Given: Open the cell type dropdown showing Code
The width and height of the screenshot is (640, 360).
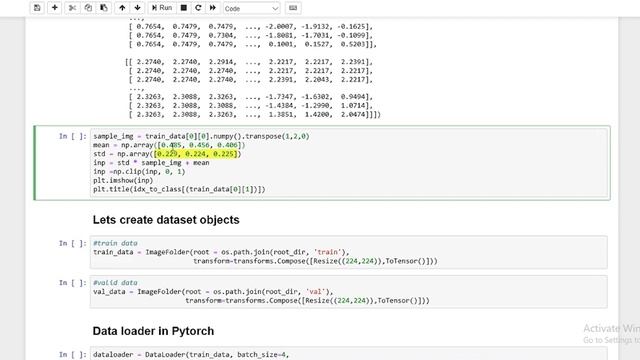Looking at the screenshot, I should 251,8.
